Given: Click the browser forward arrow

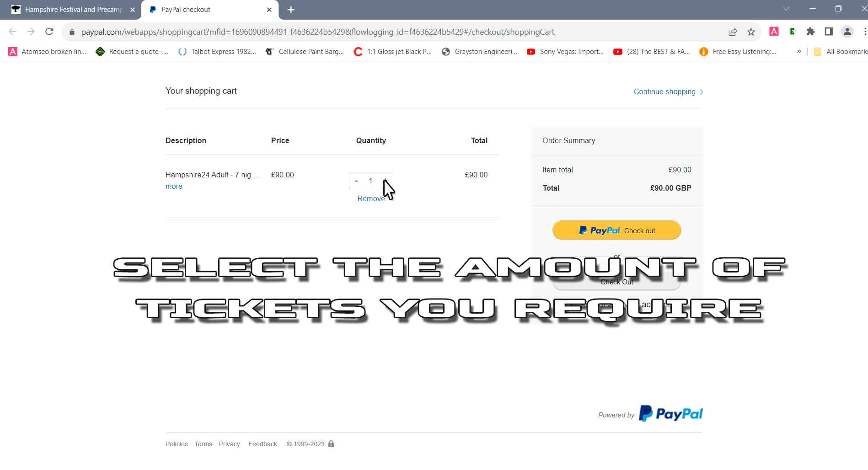Looking at the screenshot, I should [x=31, y=32].
